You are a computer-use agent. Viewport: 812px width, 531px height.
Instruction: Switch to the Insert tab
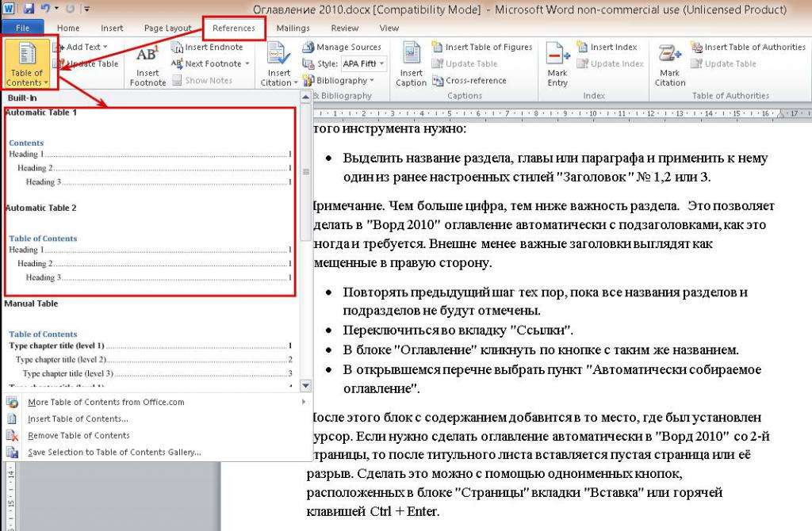[x=112, y=28]
